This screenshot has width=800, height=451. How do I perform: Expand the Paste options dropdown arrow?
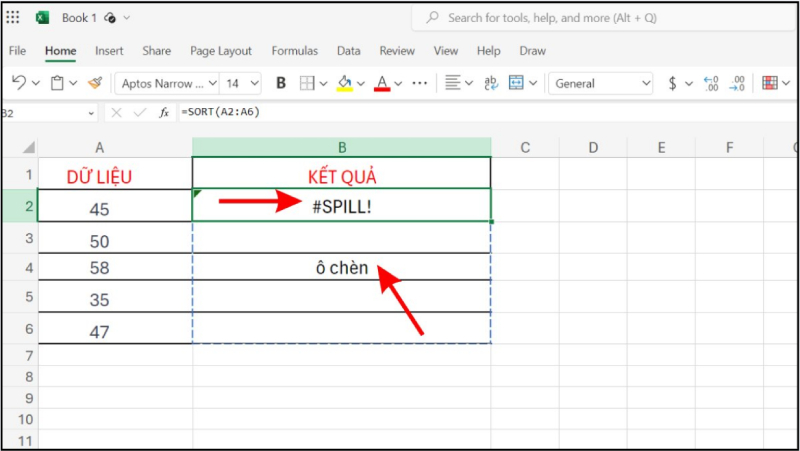[73, 83]
